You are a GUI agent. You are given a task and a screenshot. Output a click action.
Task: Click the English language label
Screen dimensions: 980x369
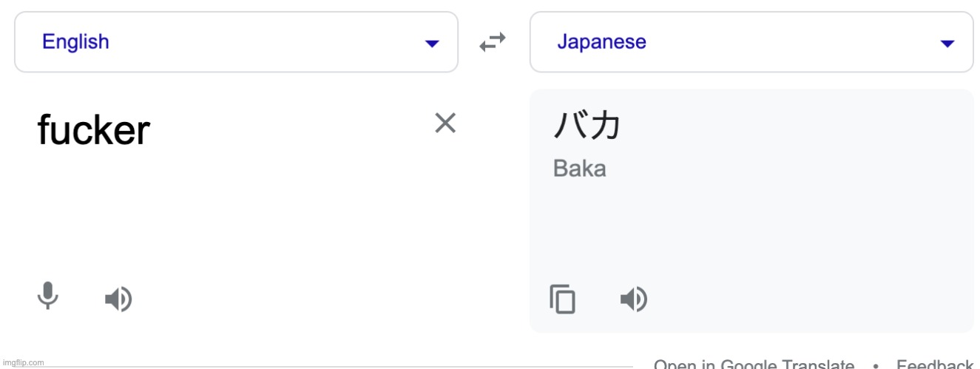point(75,42)
